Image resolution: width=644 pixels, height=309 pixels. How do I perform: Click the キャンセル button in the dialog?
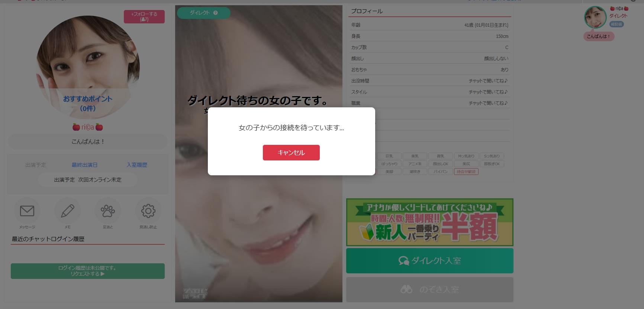point(291,153)
